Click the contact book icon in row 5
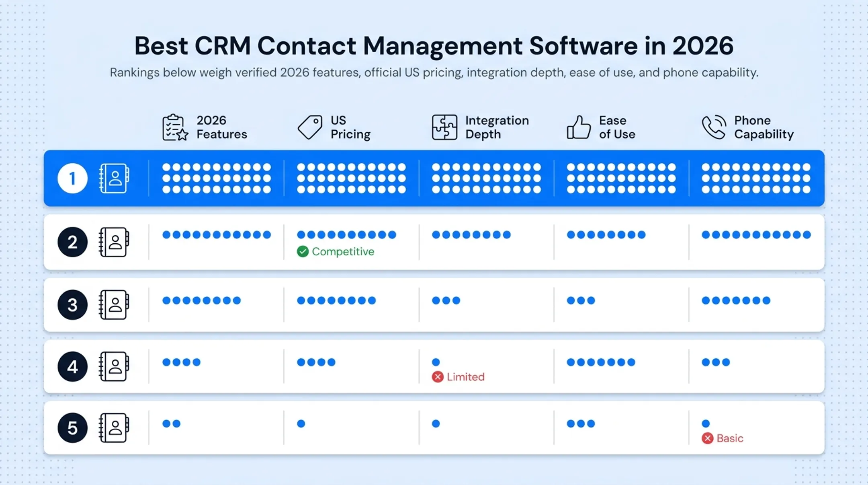This screenshot has width=868, height=485. 114,428
